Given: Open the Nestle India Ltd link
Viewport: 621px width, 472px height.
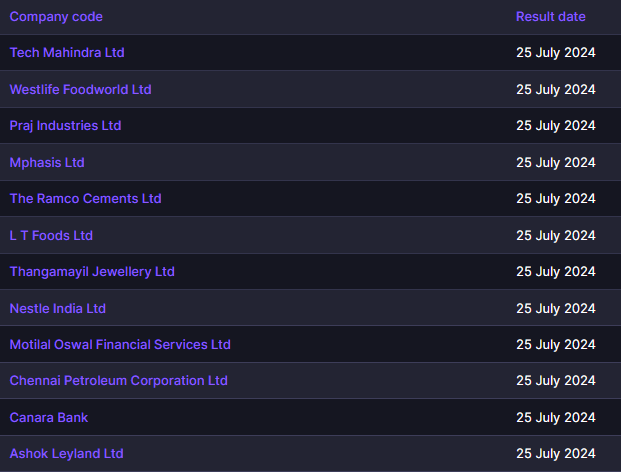Looking at the screenshot, I should point(58,308).
